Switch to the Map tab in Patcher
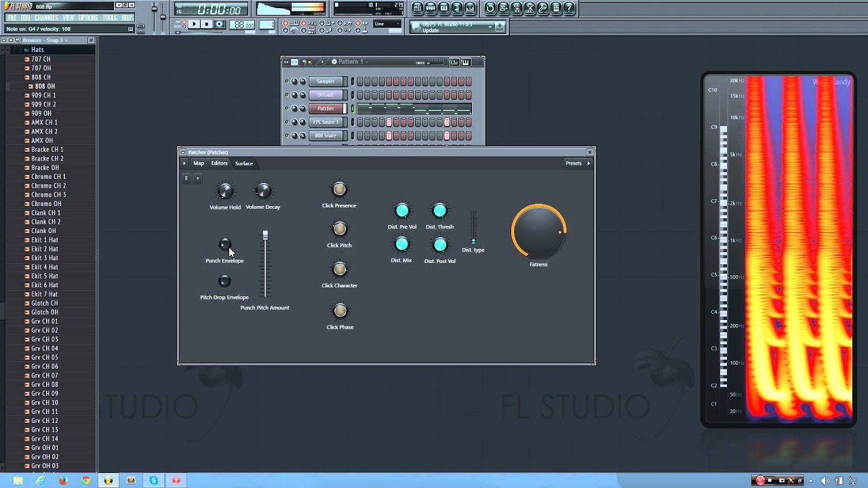The height and width of the screenshot is (488, 868). (199, 163)
